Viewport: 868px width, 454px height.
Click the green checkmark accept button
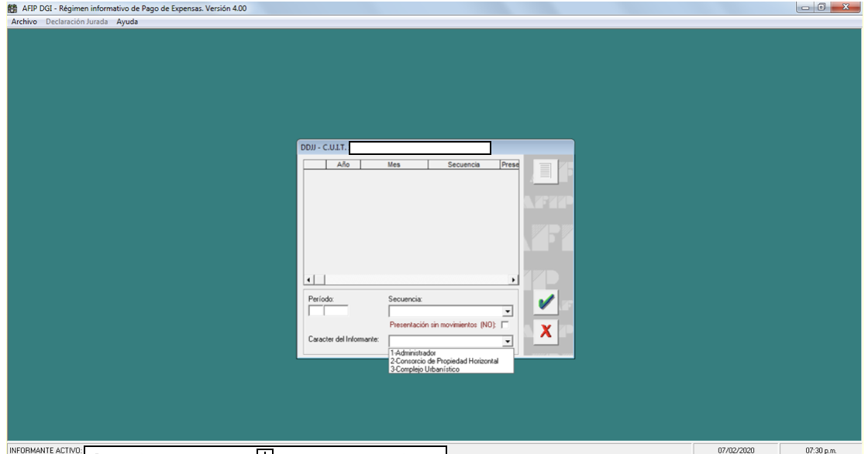coord(546,304)
